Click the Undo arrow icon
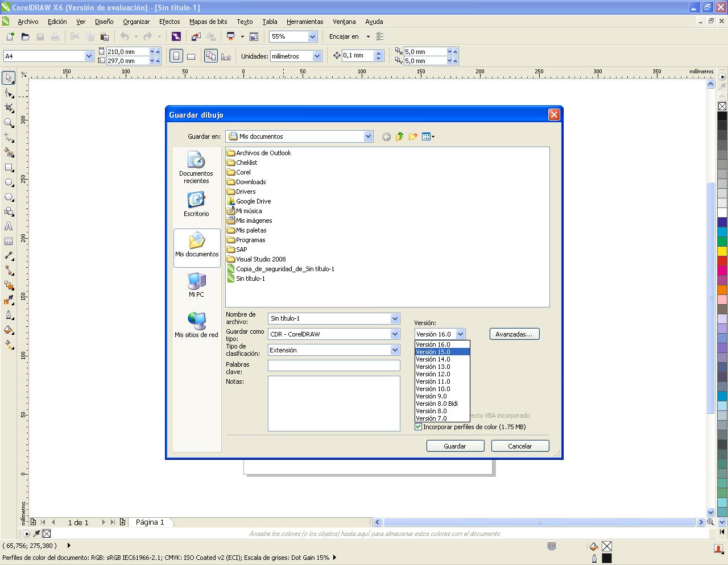The width and height of the screenshot is (728, 565). tap(125, 36)
